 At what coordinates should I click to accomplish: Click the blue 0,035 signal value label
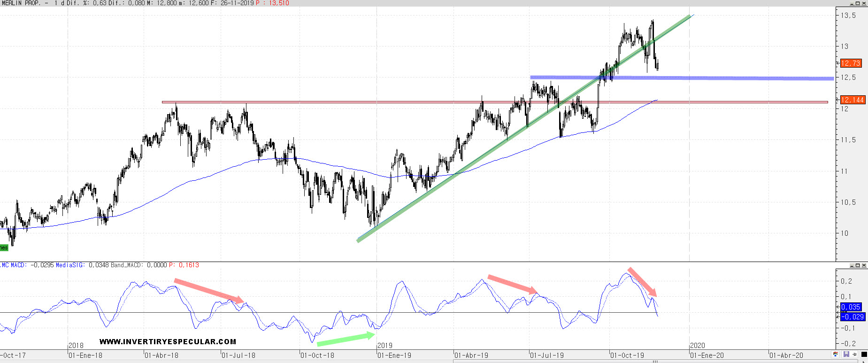point(851,307)
